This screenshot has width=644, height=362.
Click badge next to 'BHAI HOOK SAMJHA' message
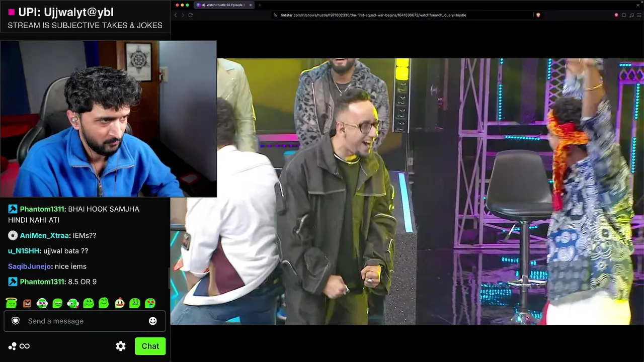pos(13,209)
